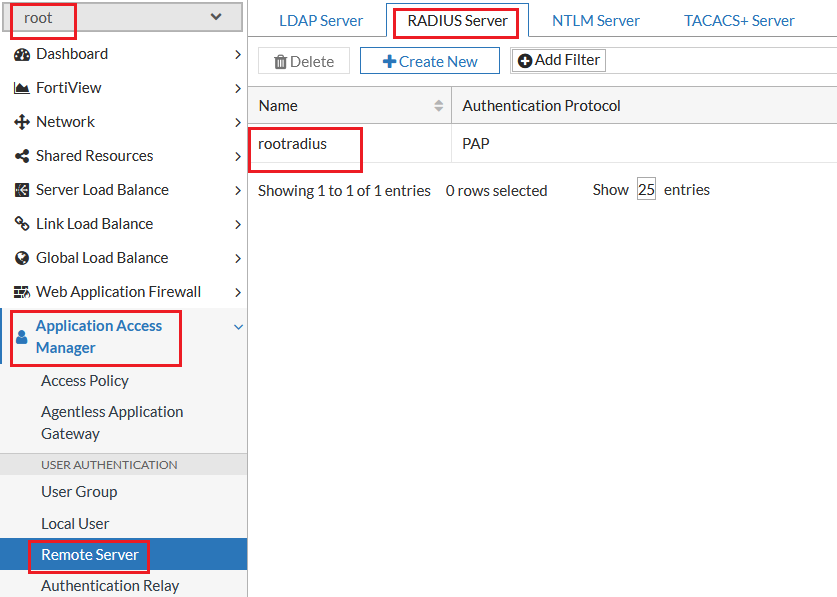Click the Shared Resources share icon
Image resolution: width=837 pixels, height=597 pixels.
[x=22, y=156]
